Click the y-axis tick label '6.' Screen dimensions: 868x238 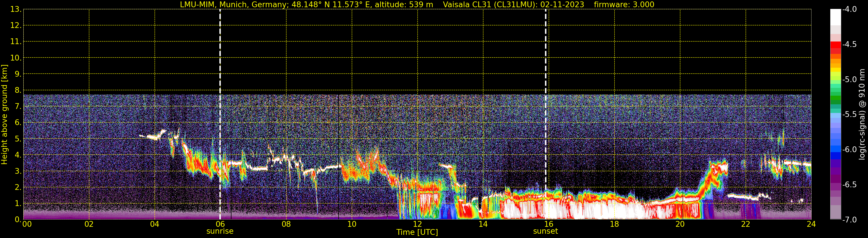coord(18,122)
